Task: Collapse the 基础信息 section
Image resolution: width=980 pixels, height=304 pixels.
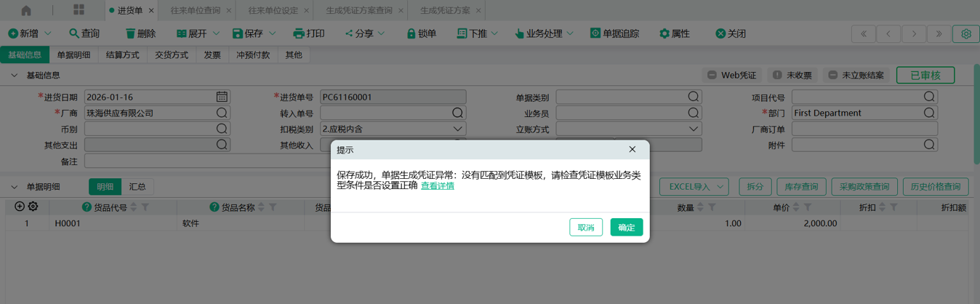Action: tap(14, 75)
